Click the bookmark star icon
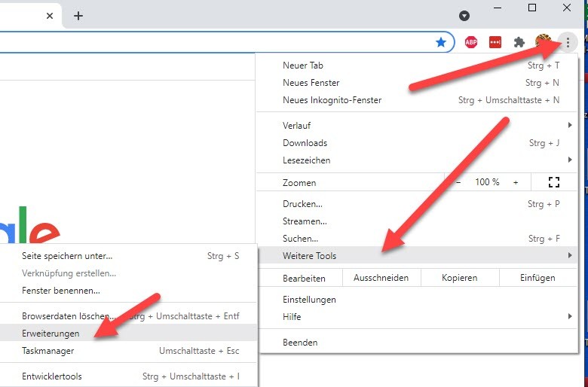The height and width of the screenshot is (387, 588). tap(441, 42)
